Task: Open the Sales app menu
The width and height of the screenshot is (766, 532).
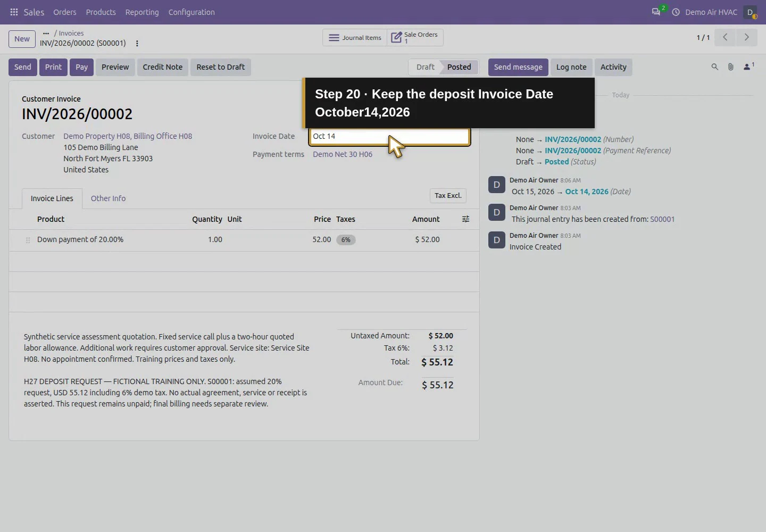Action: (34, 12)
